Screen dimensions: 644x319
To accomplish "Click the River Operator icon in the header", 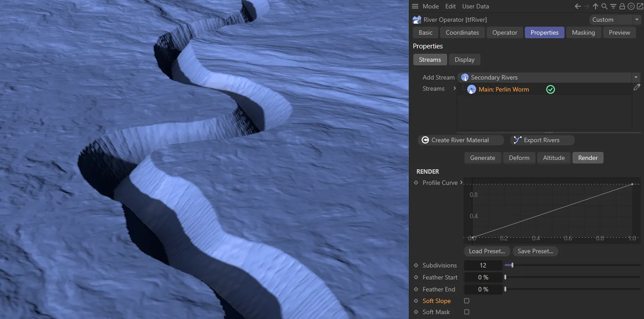I will coord(416,20).
